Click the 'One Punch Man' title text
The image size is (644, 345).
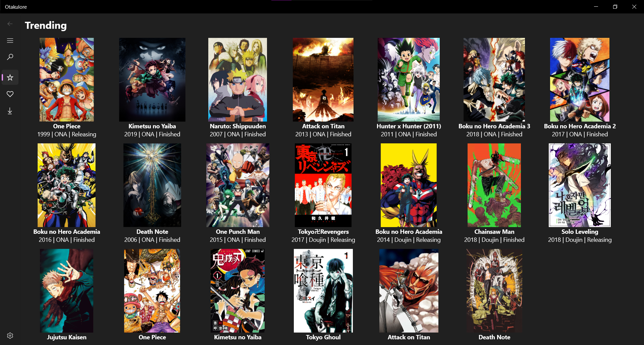[238, 232]
